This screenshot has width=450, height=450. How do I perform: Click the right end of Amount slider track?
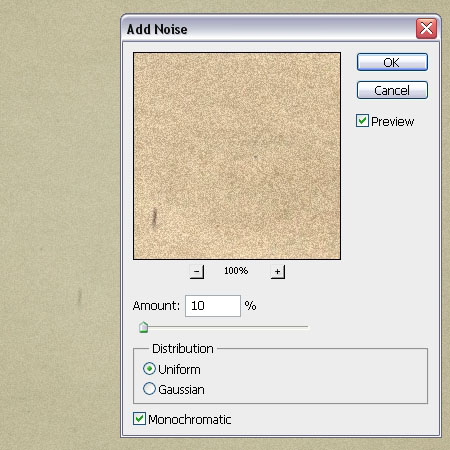[x=307, y=327]
